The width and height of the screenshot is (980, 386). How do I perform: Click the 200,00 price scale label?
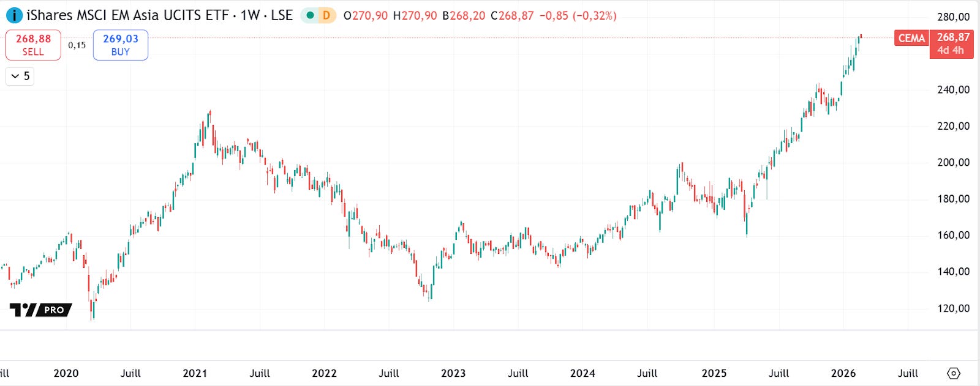point(954,163)
